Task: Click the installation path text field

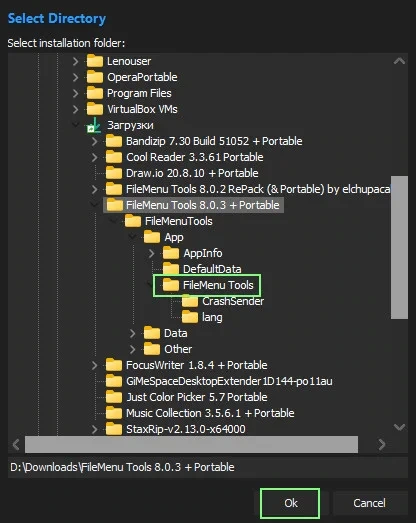Action: coord(207,467)
